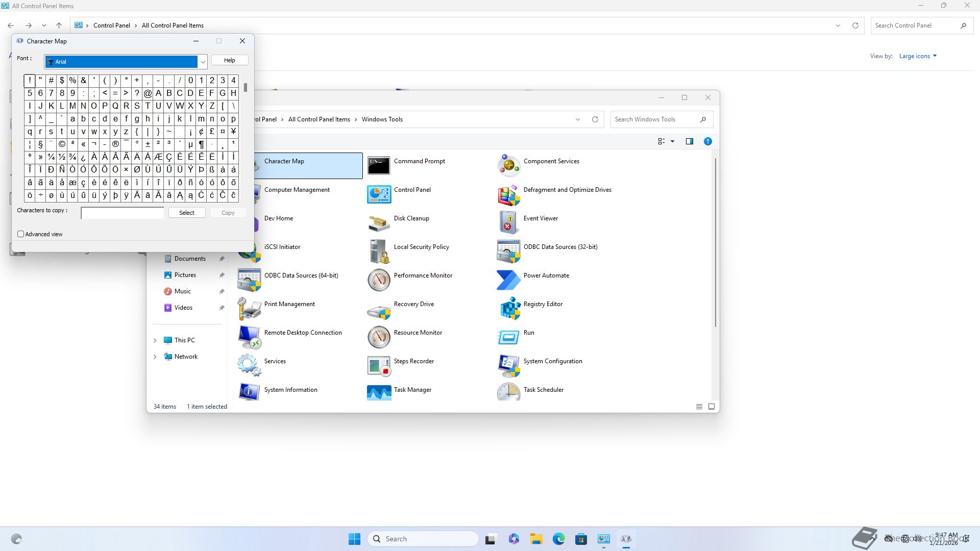
Task: Click All Control Panel Items breadcrumb in Windows Tools
Action: click(x=319, y=119)
